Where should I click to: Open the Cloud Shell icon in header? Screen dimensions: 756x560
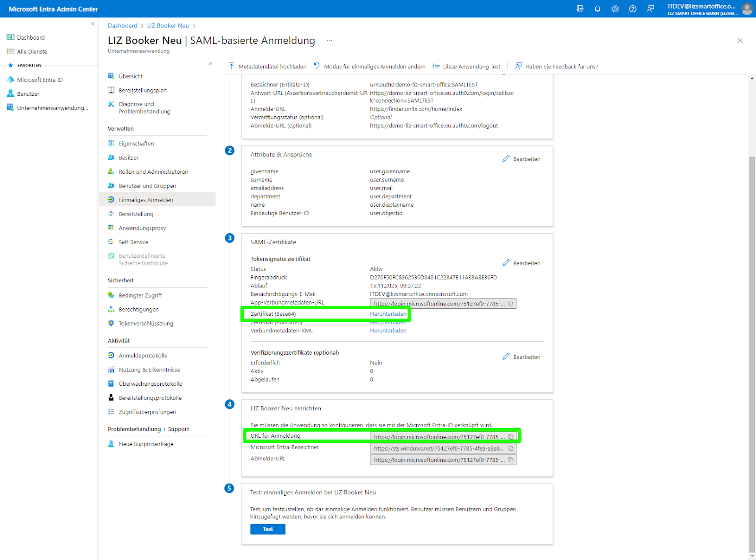pyautogui.click(x=580, y=9)
